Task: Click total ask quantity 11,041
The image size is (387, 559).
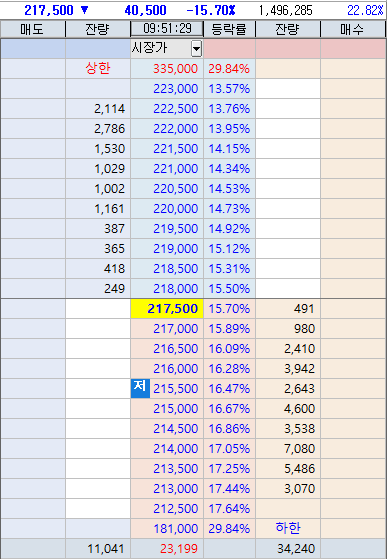Action: coord(106,549)
